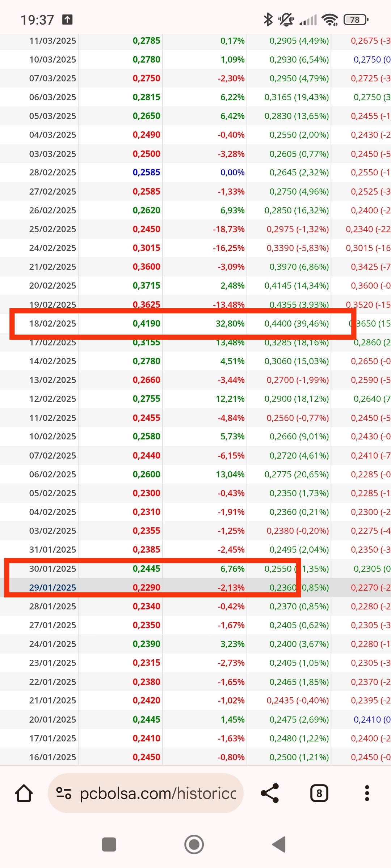Screen dimensions: 391x868
Task: Select the 6,42% change value
Action: coord(232,116)
